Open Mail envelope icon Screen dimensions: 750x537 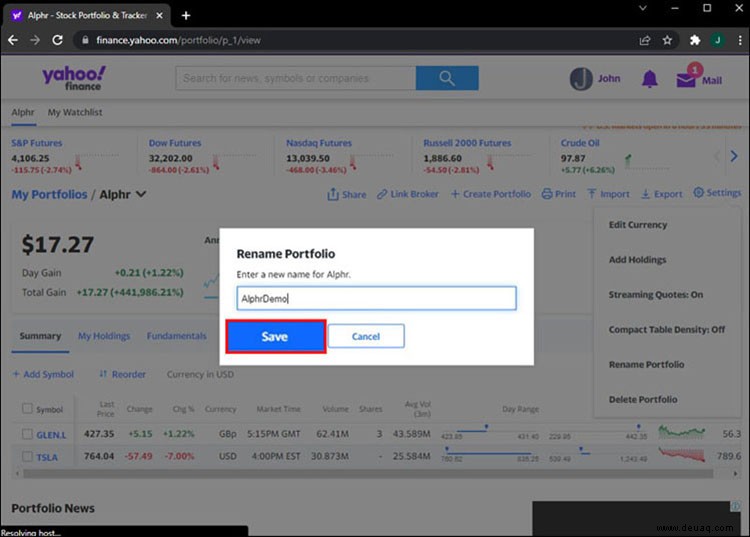[686, 78]
